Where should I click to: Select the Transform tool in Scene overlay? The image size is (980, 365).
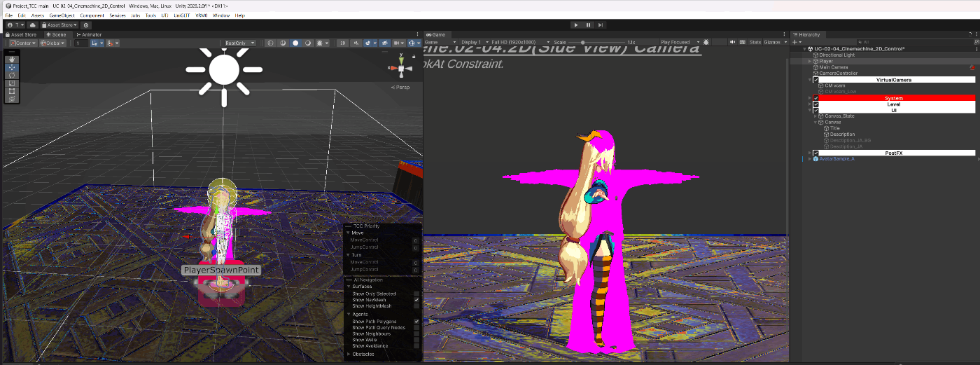pos(10,99)
